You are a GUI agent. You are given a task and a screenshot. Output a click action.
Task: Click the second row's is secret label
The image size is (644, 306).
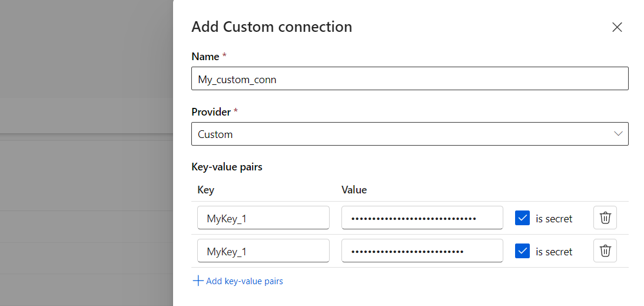[554, 252]
